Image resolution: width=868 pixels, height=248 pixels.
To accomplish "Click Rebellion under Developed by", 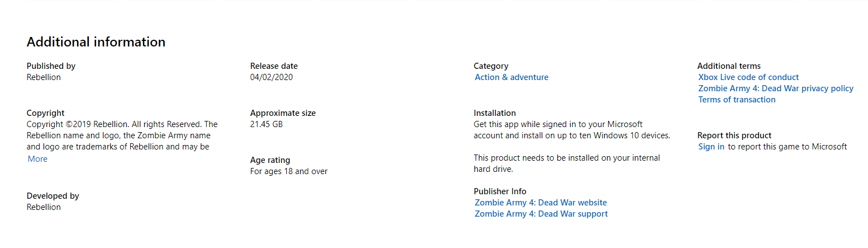I will [44, 207].
